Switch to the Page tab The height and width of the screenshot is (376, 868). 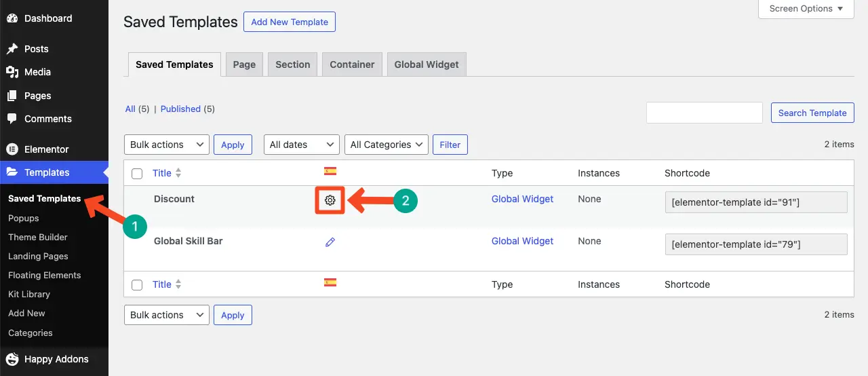pyautogui.click(x=244, y=64)
